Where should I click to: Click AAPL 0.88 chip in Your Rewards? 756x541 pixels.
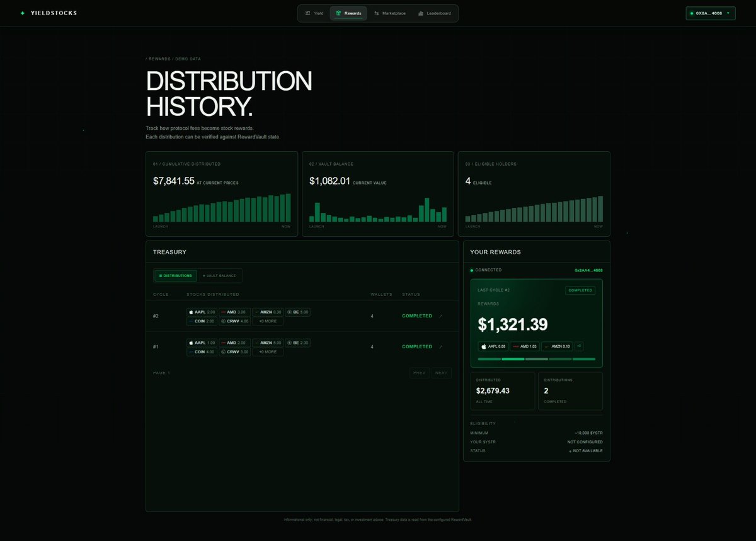[493, 346]
